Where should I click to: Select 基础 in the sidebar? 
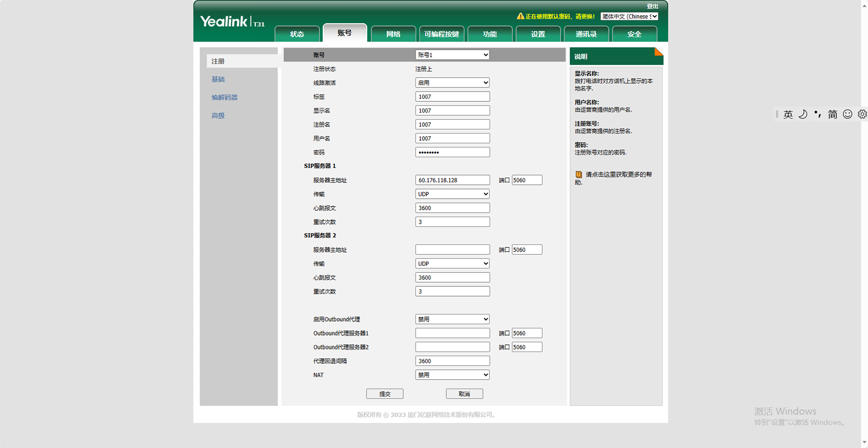tap(218, 79)
